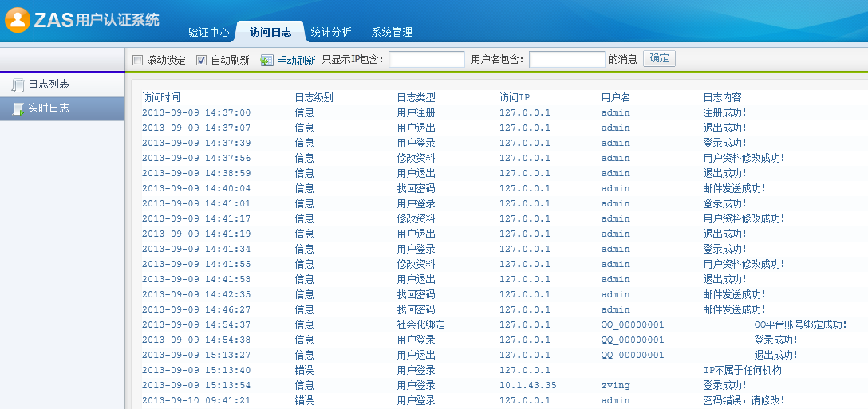Click the ZAS user avatar logo icon
This screenshot has height=409, width=868.
pos(18,21)
